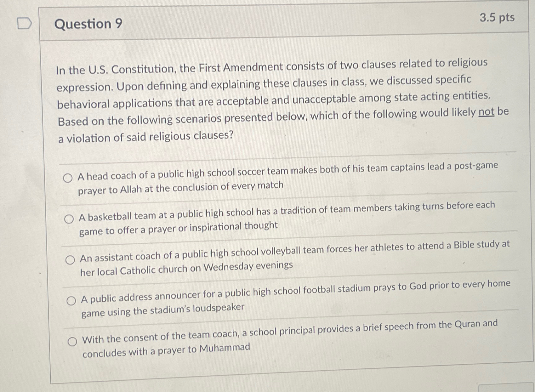
Task: Click the 'Question 9' heading
Action: (88, 24)
